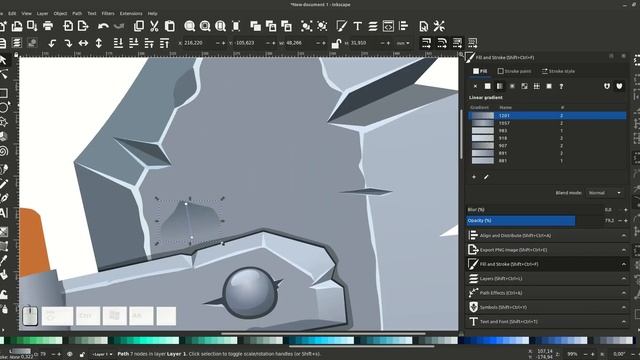Flip selection vertically
Viewport: 640px width, 360px height.
pos(99,43)
